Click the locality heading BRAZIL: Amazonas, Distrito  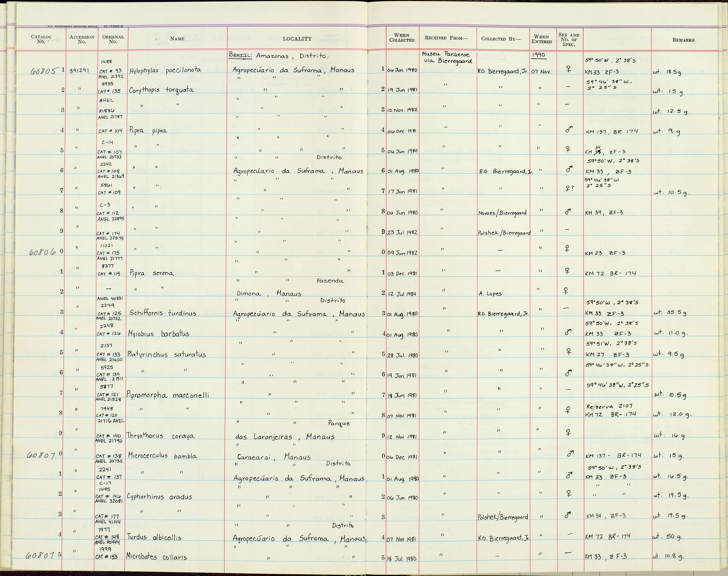coord(277,56)
